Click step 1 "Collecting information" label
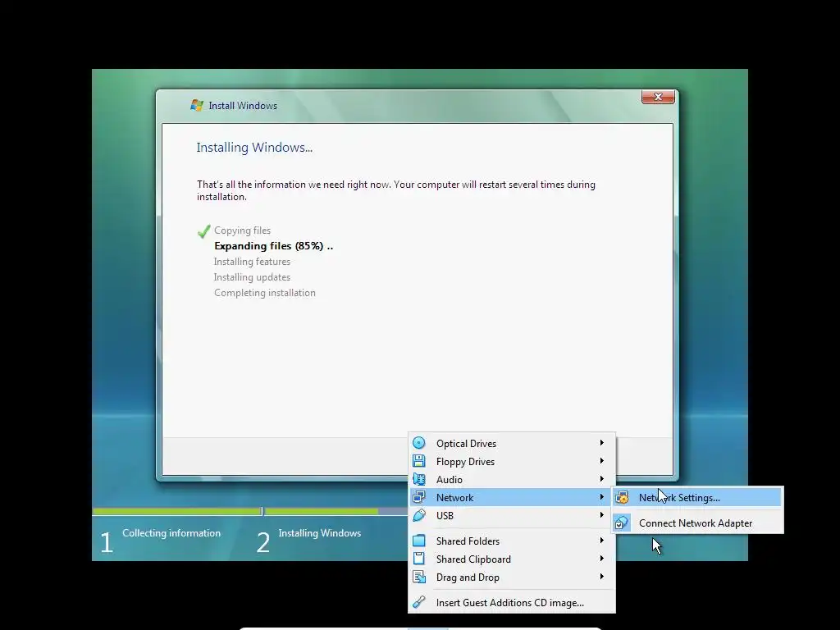Viewport: 840px width, 630px height. [171, 533]
